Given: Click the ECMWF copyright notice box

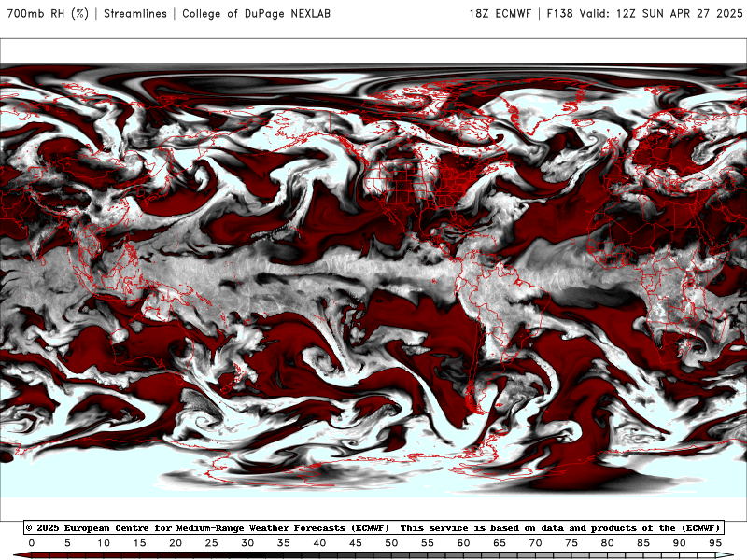Looking at the screenshot, I should click(x=374, y=527).
